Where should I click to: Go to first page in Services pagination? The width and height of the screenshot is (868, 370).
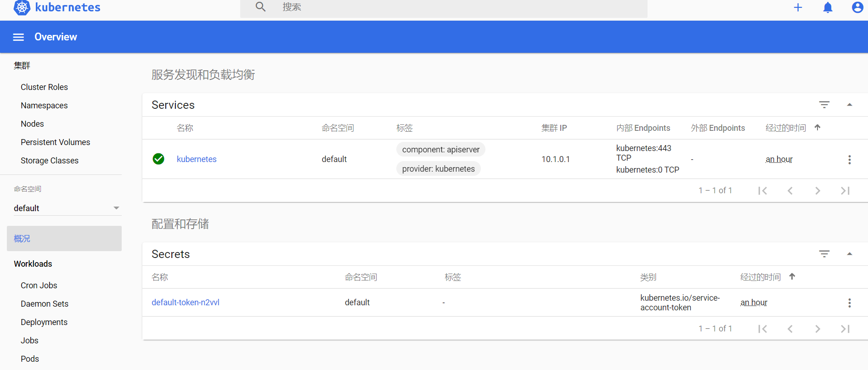point(762,191)
